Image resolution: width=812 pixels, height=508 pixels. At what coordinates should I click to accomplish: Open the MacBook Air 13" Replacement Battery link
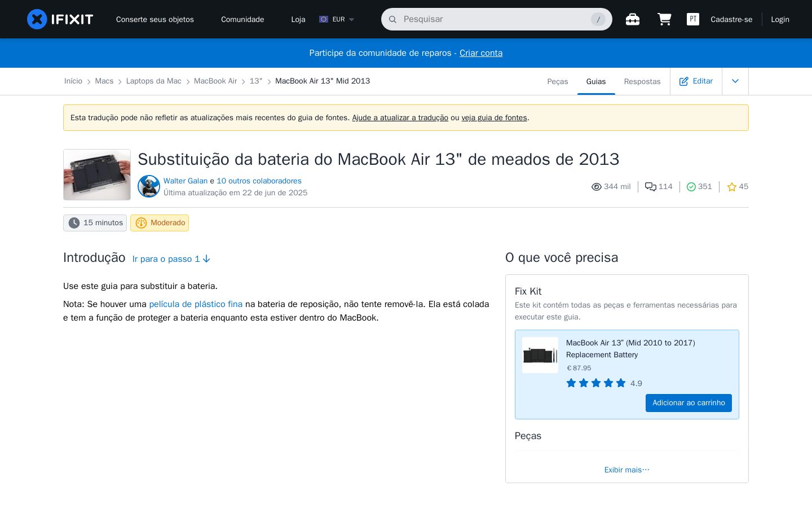(630, 349)
